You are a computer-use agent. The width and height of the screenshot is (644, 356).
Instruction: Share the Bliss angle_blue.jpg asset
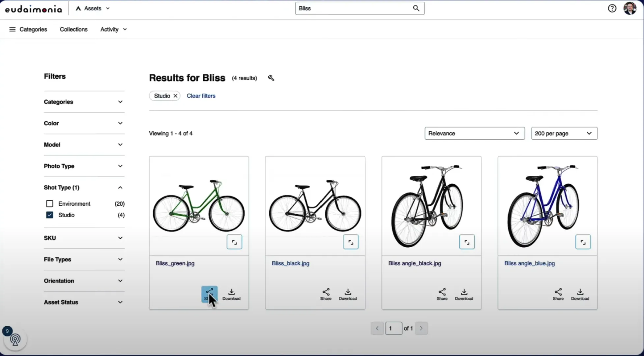point(558,294)
